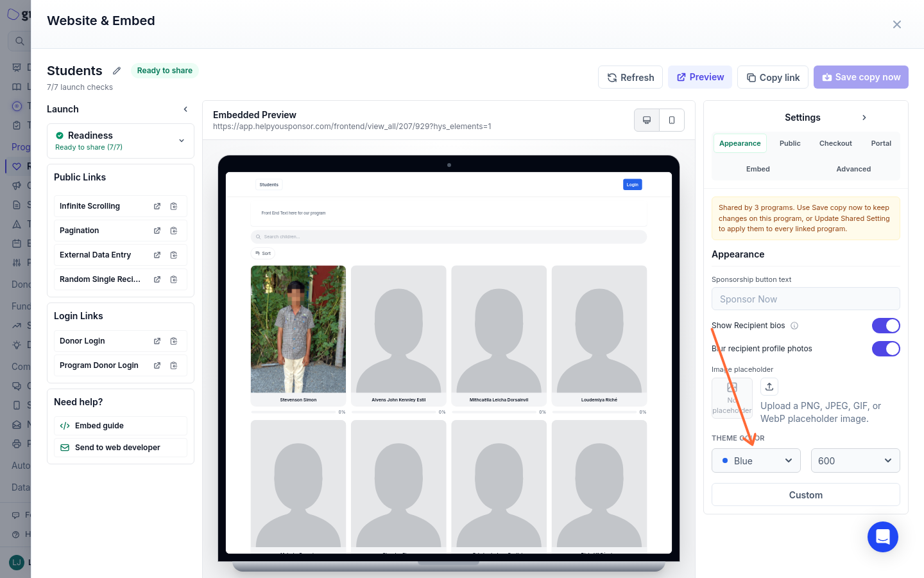Edit the Students name with pencil icon
Screen dimensions: 924x578
point(117,71)
